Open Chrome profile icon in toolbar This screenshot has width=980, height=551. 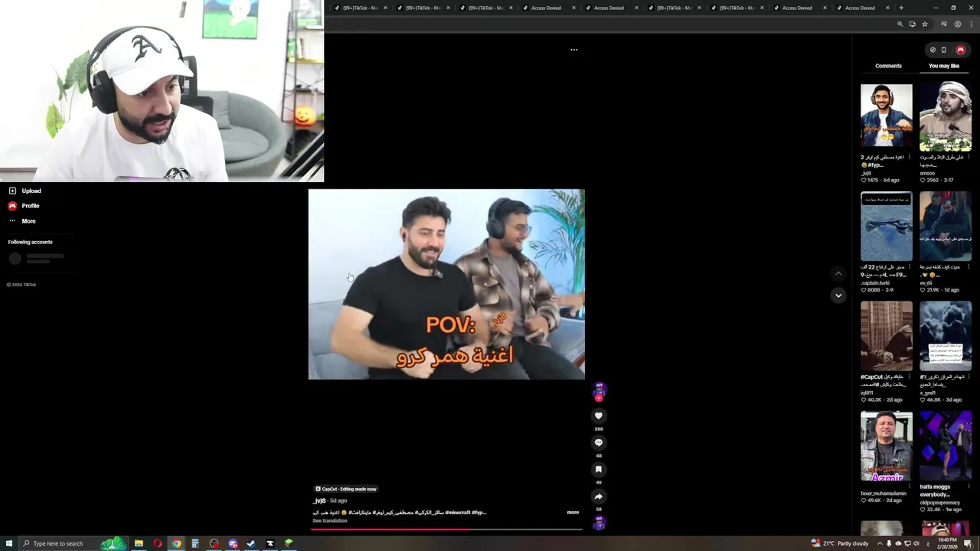[957, 24]
